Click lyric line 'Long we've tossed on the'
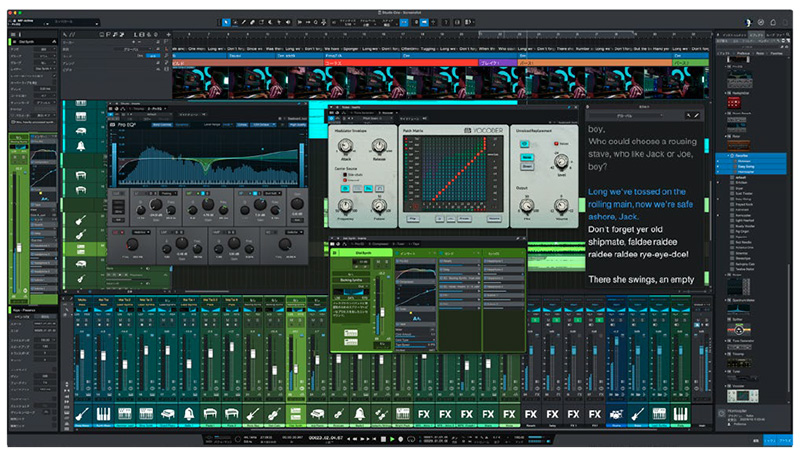 tap(636, 192)
